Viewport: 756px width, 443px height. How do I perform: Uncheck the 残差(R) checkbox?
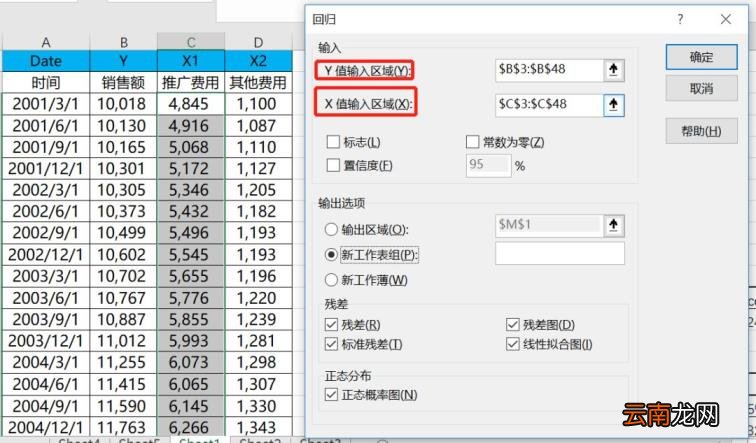[x=331, y=324]
